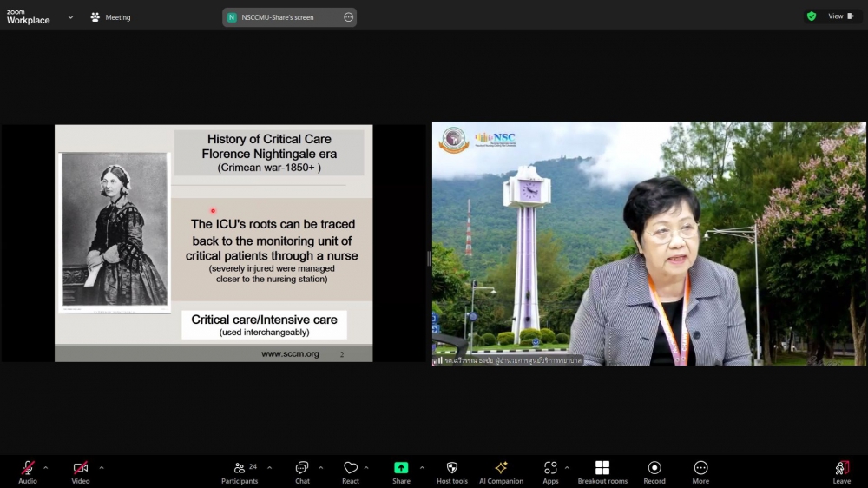Click the green encryption shield icon

[812, 16]
